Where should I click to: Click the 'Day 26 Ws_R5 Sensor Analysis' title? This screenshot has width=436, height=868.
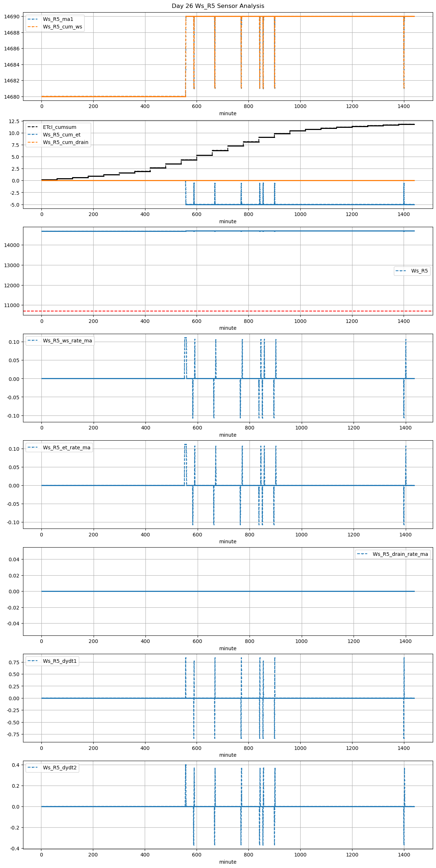pyautogui.click(x=218, y=6)
